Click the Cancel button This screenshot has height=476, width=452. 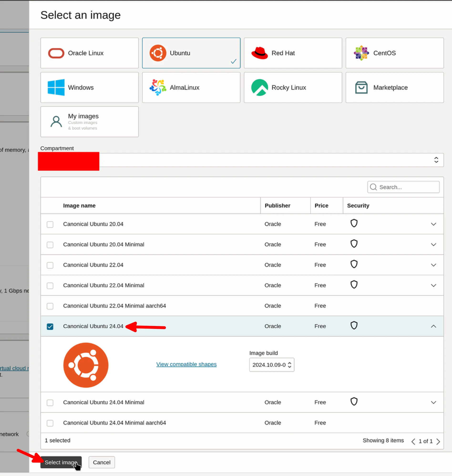[102, 462]
